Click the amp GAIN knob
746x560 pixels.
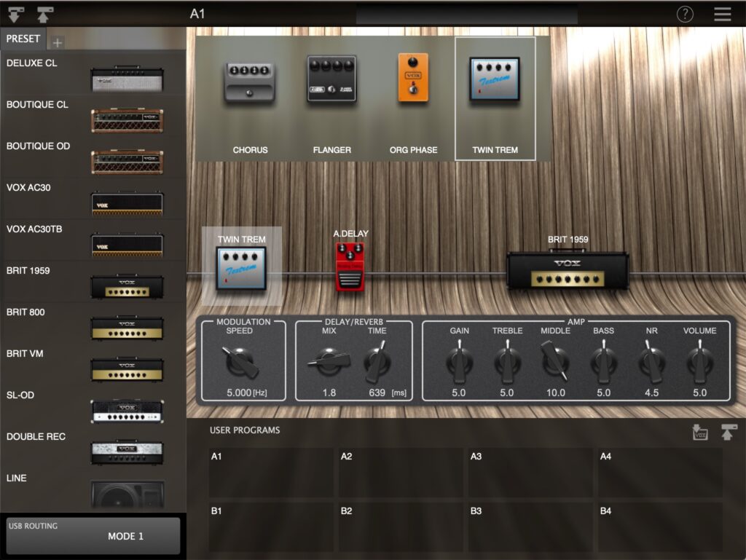click(x=459, y=362)
